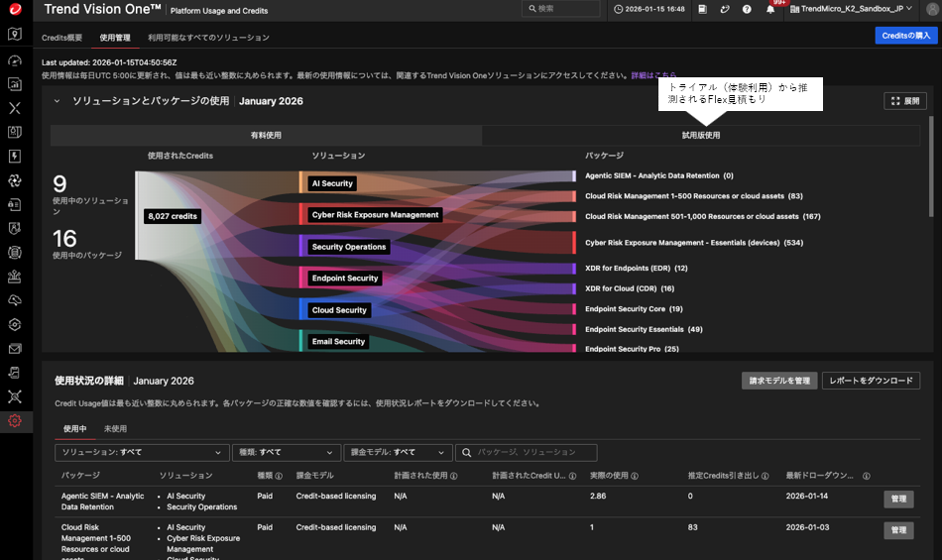Click XDR for Endpoints (EDR) (12) package label
Image resolution: width=942 pixels, height=560 pixels.
coord(637,269)
